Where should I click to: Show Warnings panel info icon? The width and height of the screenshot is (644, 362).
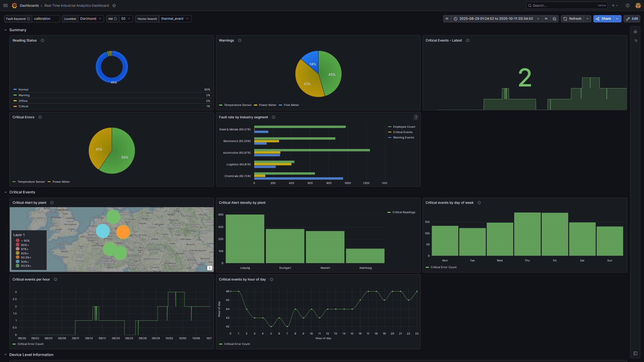tap(239, 41)
